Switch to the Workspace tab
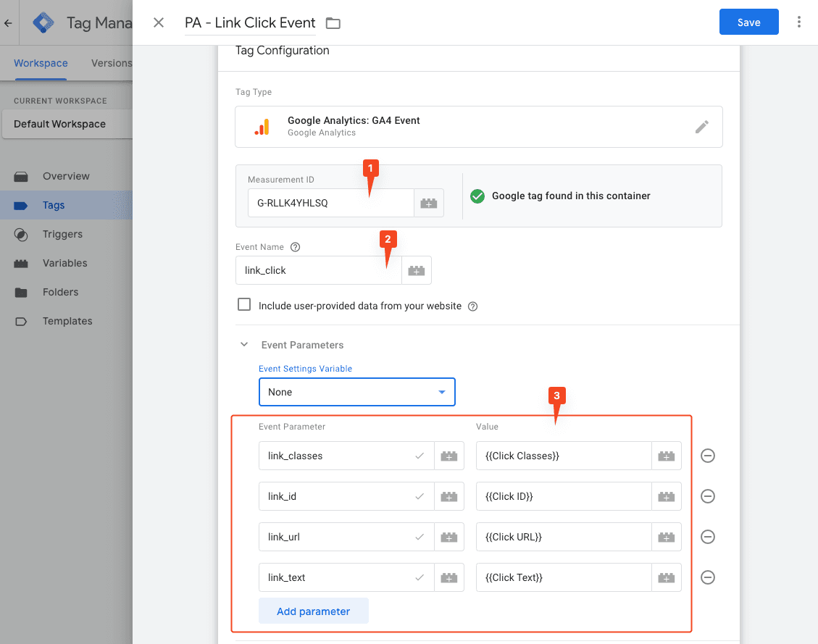818x644 pixels. 41,63
